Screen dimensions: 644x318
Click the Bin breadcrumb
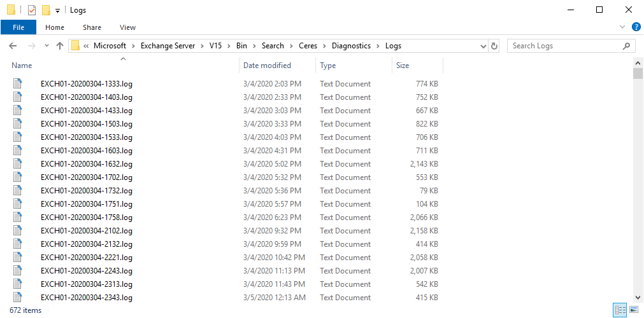(x=241, y=46)
